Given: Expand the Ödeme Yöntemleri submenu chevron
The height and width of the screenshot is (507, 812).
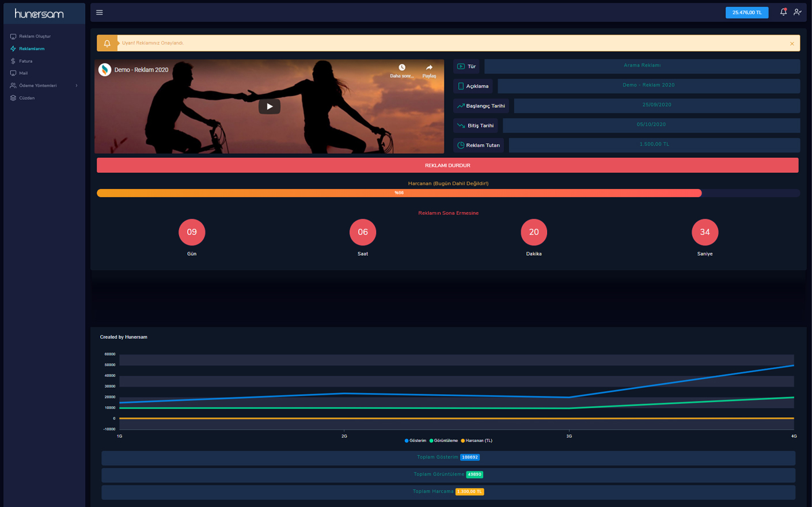Looking at the screenshot, I should click(x=77, y=85).
